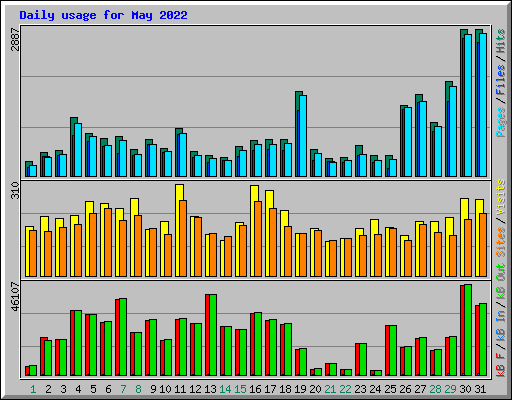Select the 'Files' legend label
Screen dimensions: 512x400
pyautogui.click(x=501, y=80)
